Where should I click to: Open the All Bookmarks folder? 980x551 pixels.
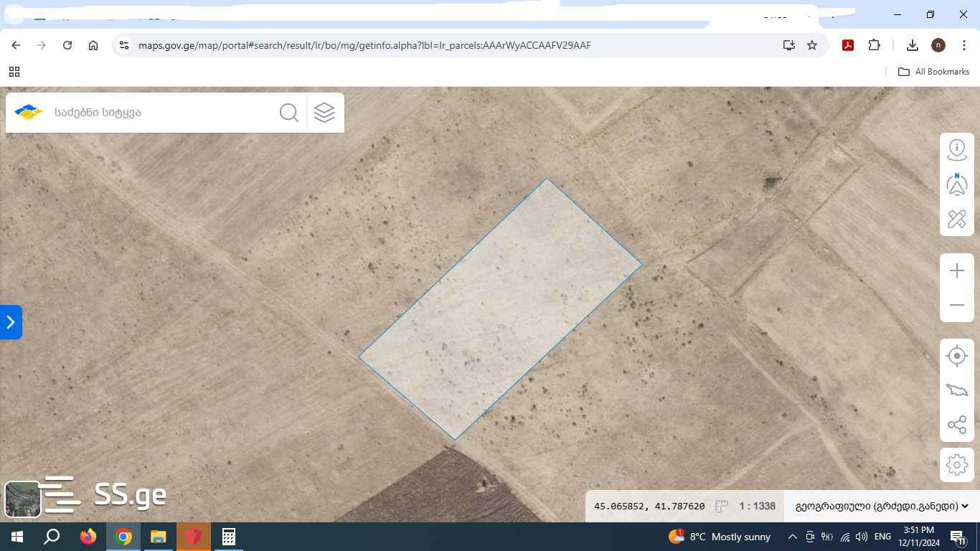click(x=933, y=72)
